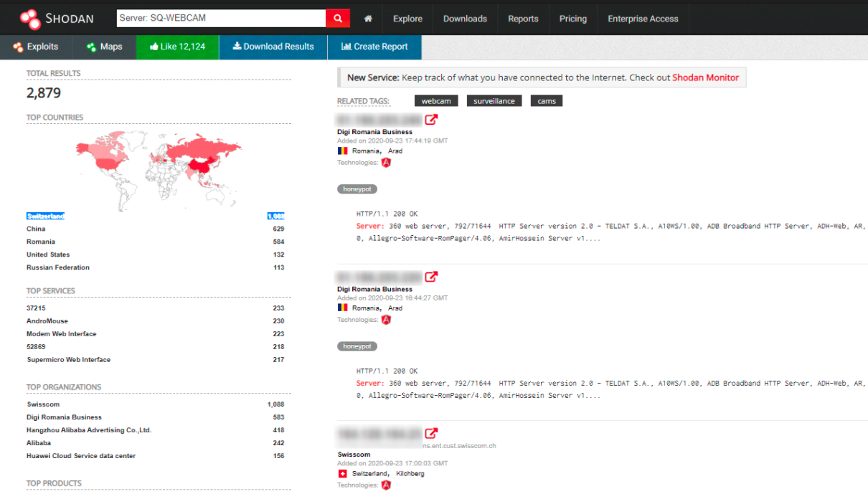Click blurred IP of Swisscom result
This screenshot has height=499, width=868.
(x=379, y=433)
